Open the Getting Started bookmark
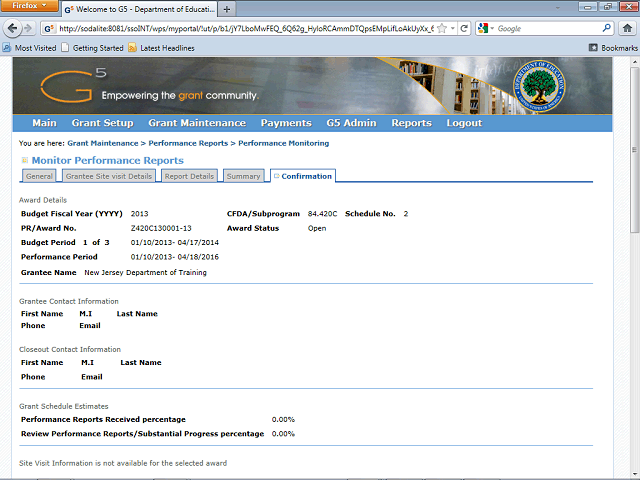Viewport: 640px width, 480px height. pyautogui.click(x=92, y=48)
